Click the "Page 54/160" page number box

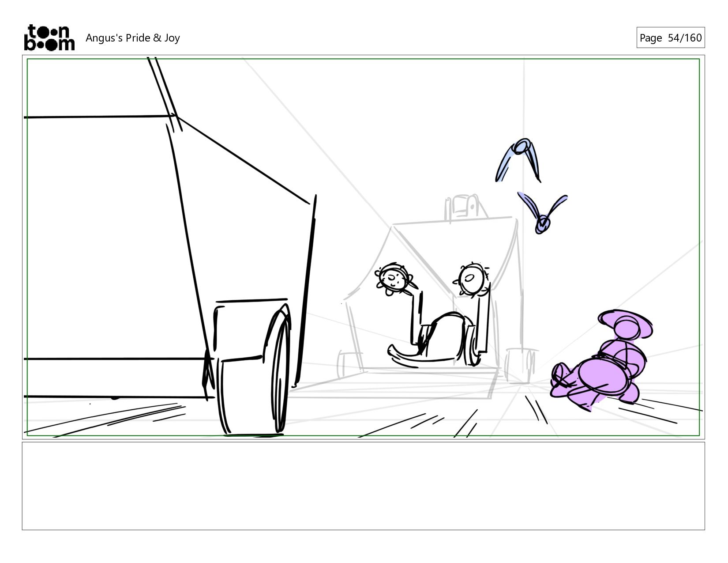pos(670,38)
